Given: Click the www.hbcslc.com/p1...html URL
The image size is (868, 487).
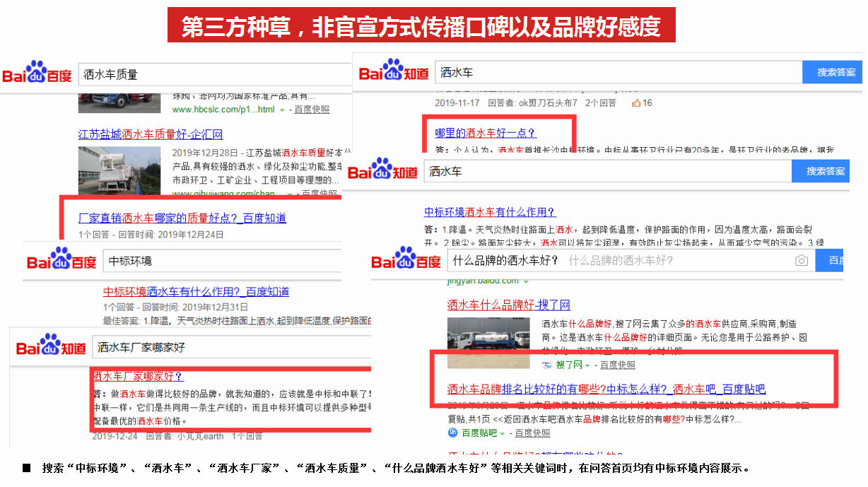Looking at the screenshot, I should click(223, 110).
